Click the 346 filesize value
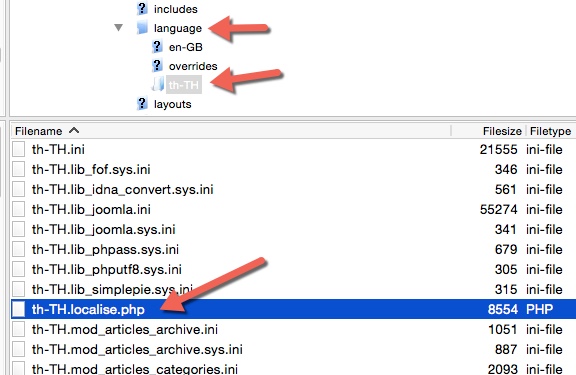This screenshot has height=375, width=576. pyautogui.click(x=506, y=169)
